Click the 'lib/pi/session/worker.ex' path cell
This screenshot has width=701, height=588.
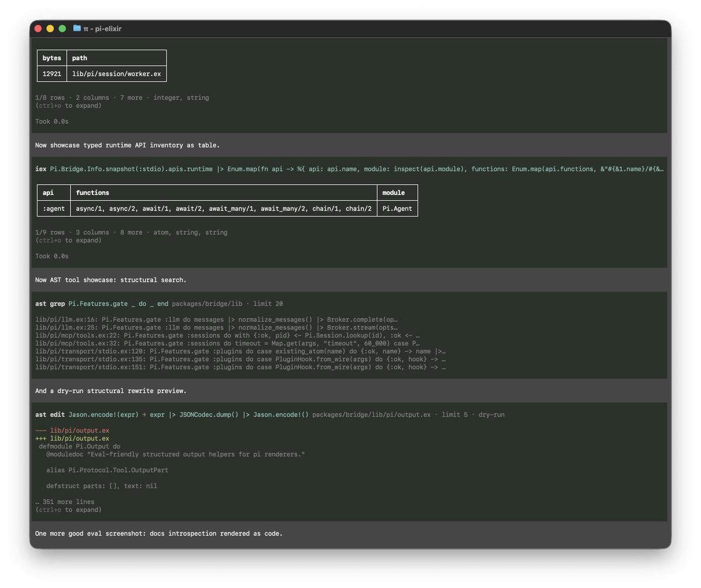(x=117, y=74)
